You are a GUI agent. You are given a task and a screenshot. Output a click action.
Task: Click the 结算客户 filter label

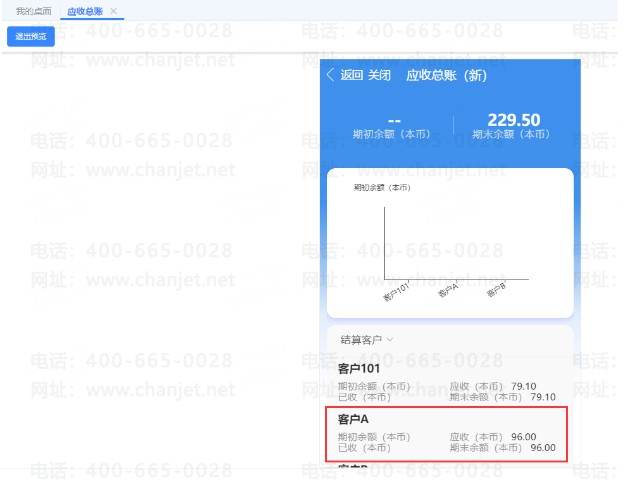pos(361,340)
